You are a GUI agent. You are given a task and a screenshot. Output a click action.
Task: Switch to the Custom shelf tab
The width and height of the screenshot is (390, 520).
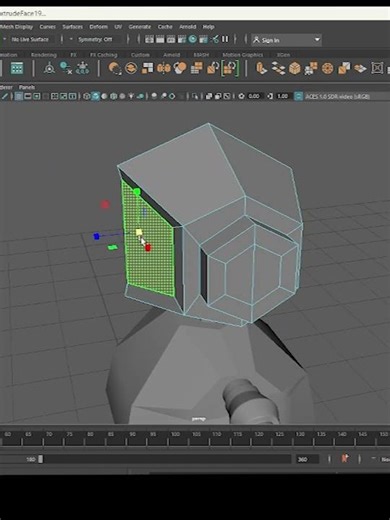point(140,55)
